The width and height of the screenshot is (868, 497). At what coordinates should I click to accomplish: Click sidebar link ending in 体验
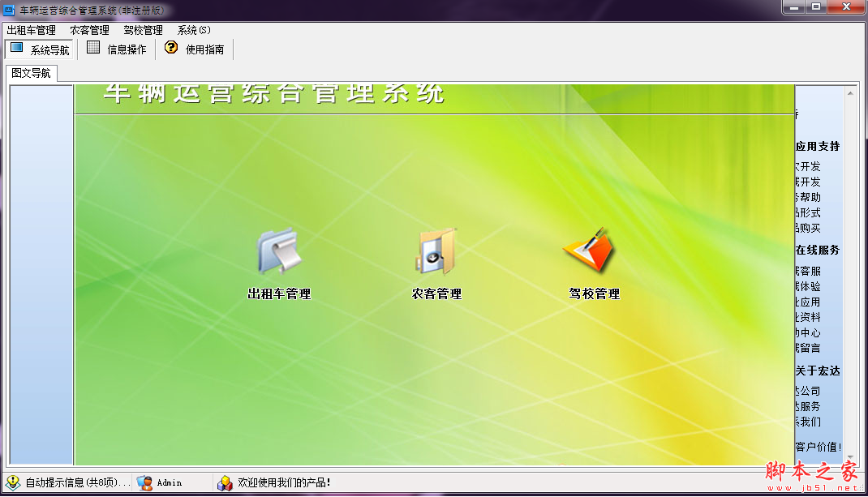(x=808, y=287)
